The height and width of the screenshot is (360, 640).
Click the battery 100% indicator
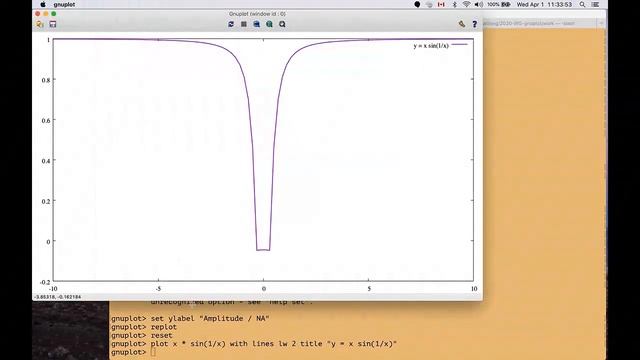click(x=499, y=4)
